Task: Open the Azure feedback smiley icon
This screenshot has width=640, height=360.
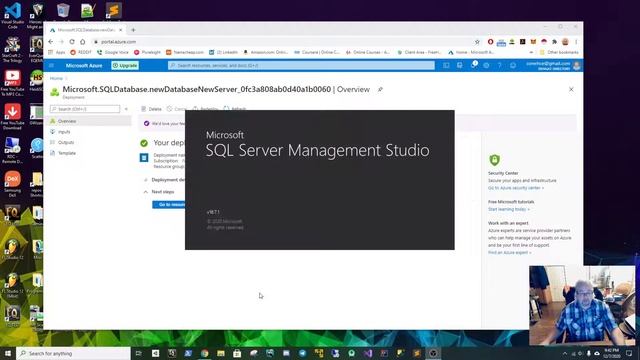Action: [x=513, y=65]
